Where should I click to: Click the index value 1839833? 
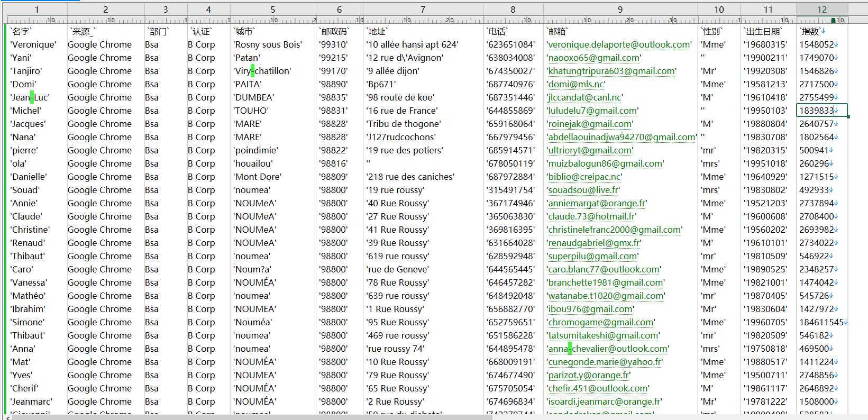[817, 111]
